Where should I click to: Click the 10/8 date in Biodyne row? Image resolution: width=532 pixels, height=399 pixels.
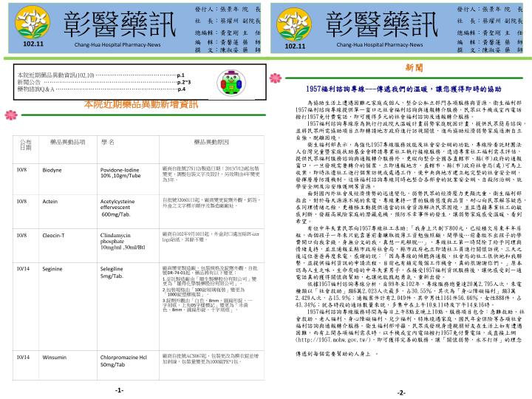(21, 170)
